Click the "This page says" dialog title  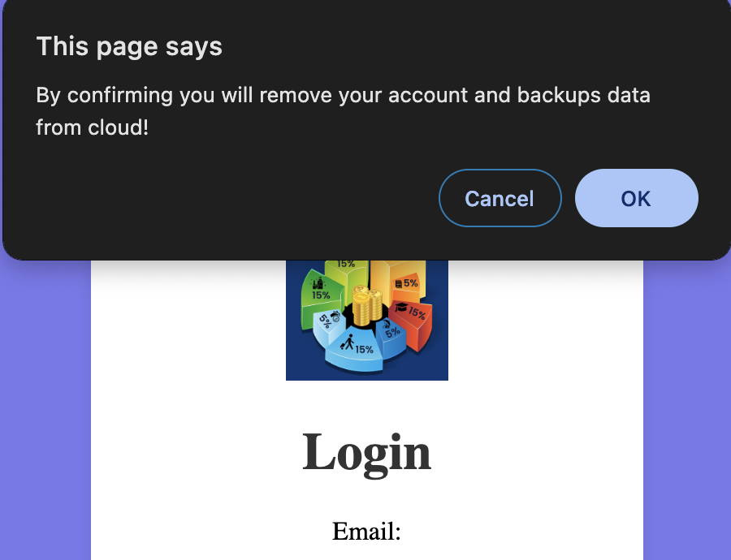click(x=129, y=47)
